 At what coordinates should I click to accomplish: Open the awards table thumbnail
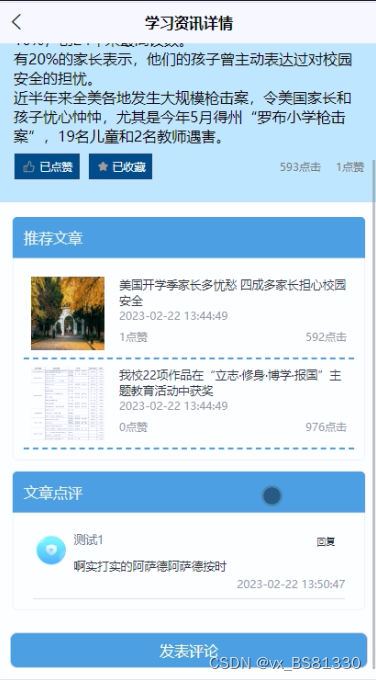[68, 403]
